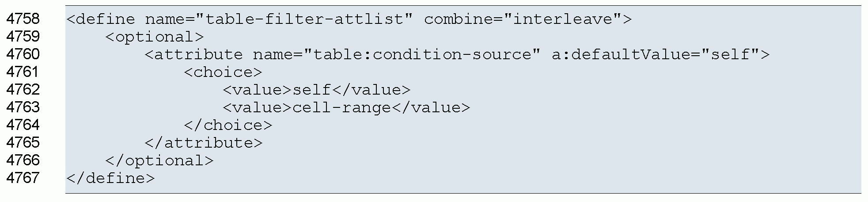Viewport: 868px width, 202px height.
Task: Click the opening <optional> tag
Action: [155, 37]
